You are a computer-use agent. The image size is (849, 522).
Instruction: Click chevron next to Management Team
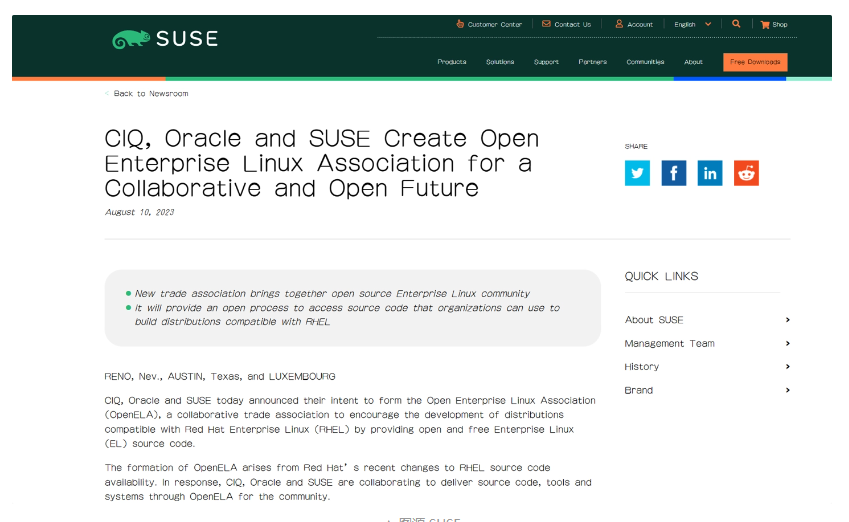(788, 343)
